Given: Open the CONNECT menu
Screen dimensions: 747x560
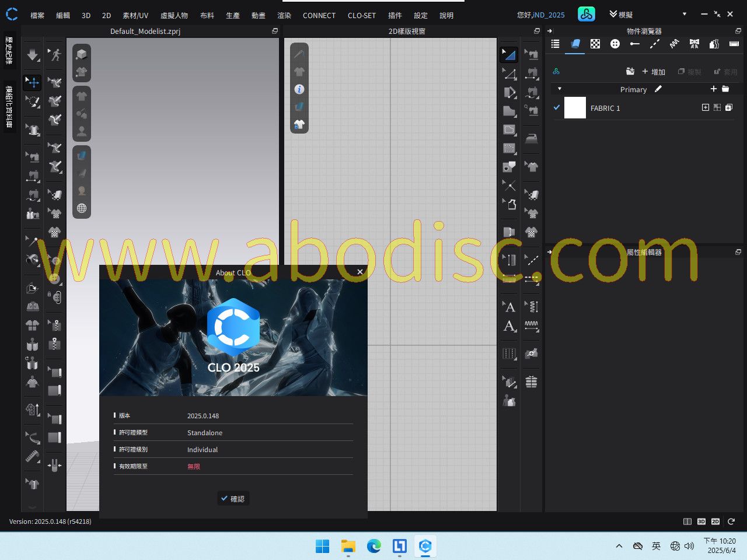Looking at the screenshot, I should point(319,15).
